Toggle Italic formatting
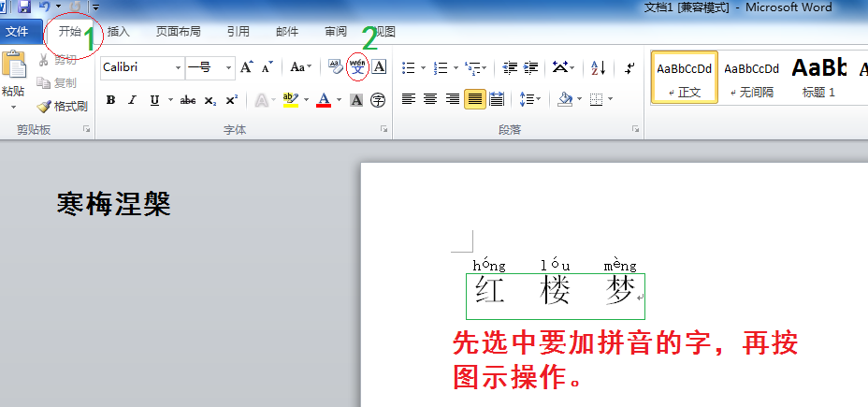This screenshot has width=868, height=407. pos(132,100)
